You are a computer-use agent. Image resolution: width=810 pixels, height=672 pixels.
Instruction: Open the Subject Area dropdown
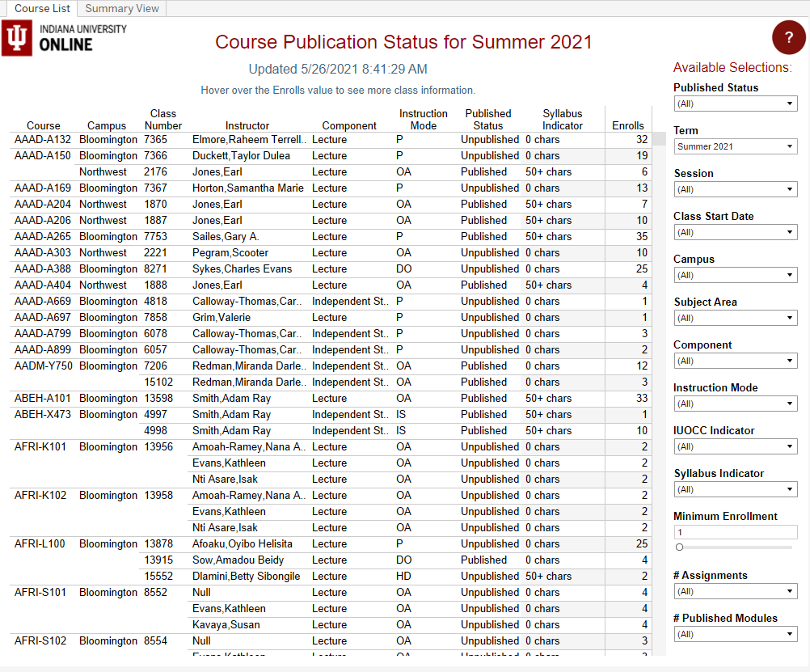click(x=735, y=318)
